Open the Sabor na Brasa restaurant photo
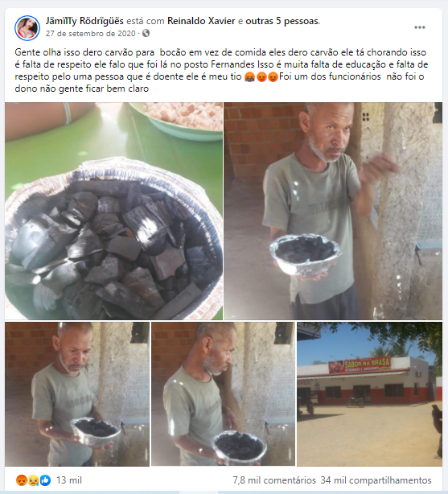The image size is (448, 494). click(369, 393)
